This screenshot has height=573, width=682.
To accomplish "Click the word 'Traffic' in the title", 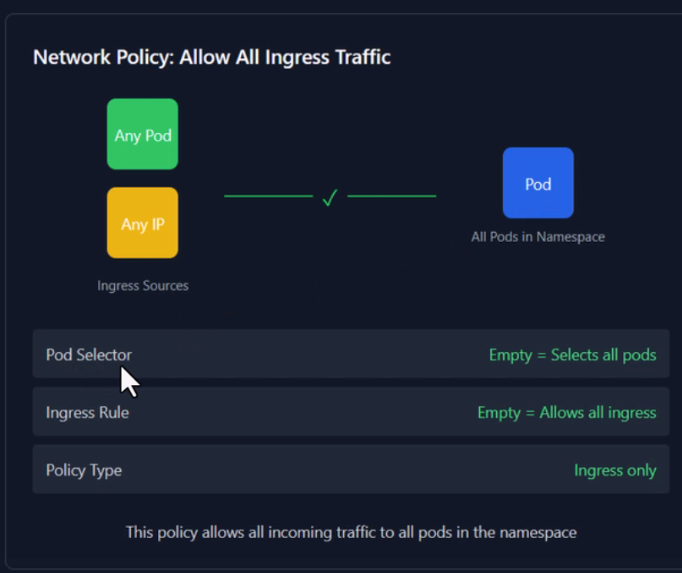I will click(x=358, y=57).
